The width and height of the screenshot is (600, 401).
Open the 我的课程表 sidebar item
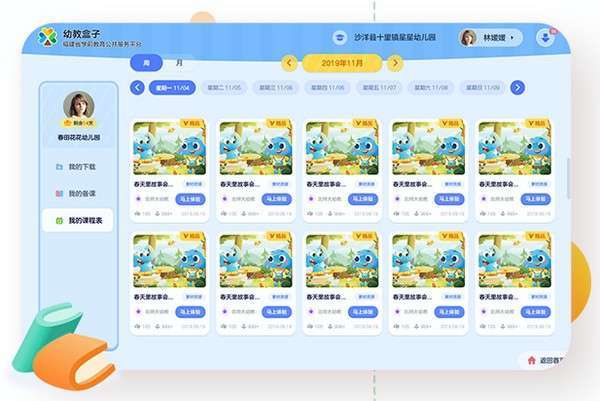(78, 220)
